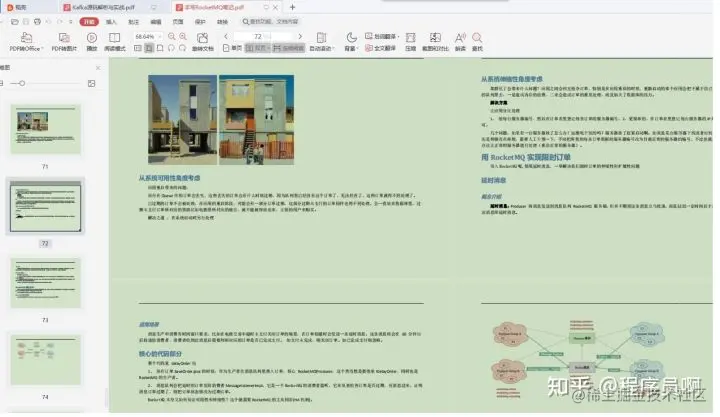Image resolution: width=720 pixels, height=417 pixels.
Task: Click the 用 RocketMQ 实现限时订单 heading
Action: (x=526, y=157)
